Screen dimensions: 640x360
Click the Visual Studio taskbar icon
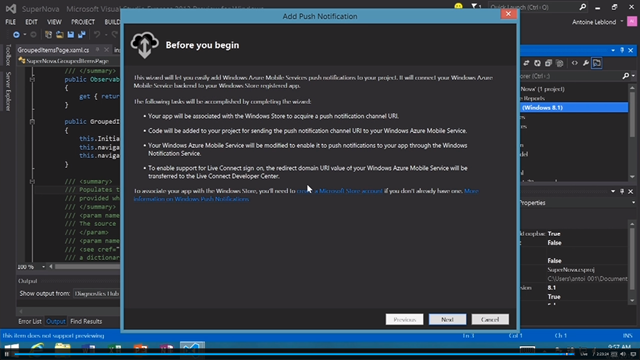(x=192, y=349)
